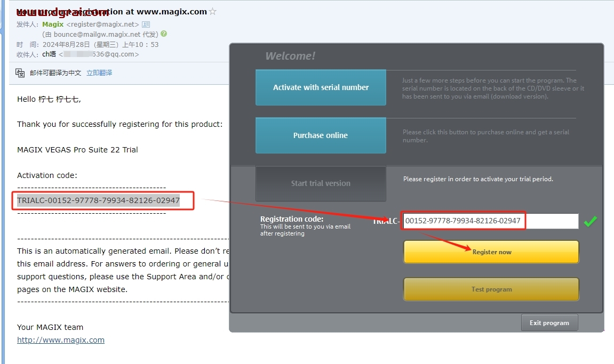Click the 邮件可翻译为中文 notice text
This screenshot has height=364, width=614.
click(x=55, y=73)
